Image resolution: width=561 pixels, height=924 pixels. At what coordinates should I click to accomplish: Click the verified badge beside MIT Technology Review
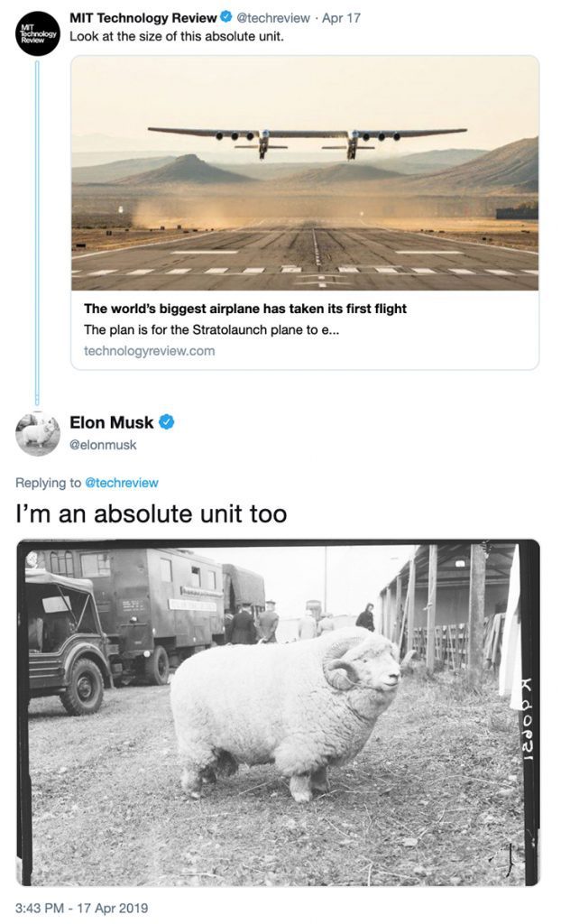(x=226, y=18)
